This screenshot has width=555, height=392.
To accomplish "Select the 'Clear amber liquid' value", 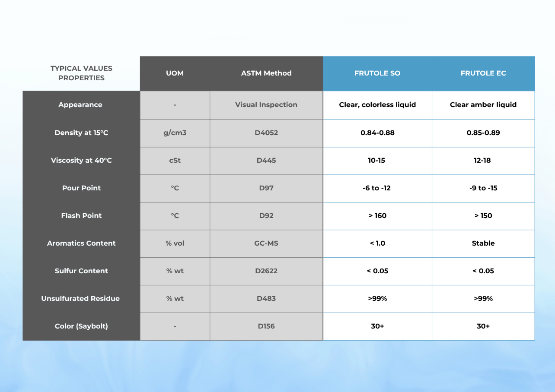I will click(483, 105).
